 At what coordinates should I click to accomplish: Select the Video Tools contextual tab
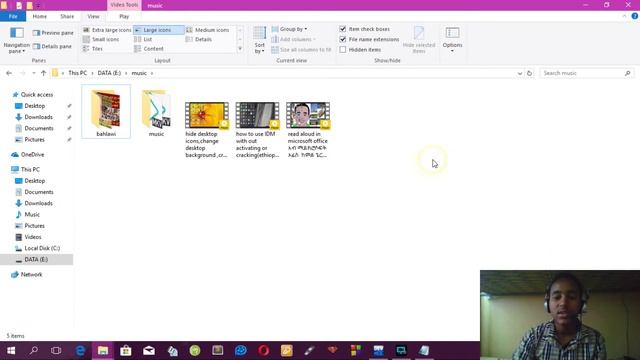(124, 5)
